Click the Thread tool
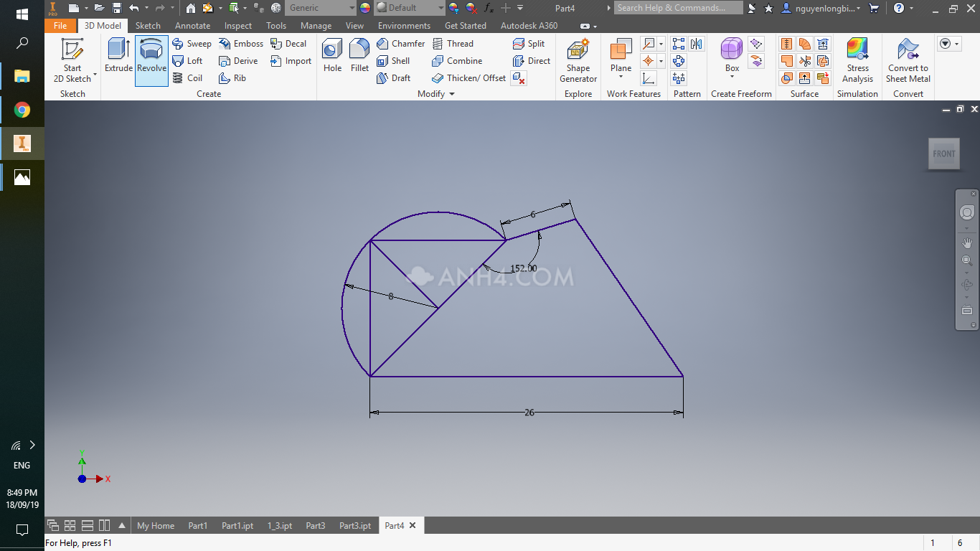Screen dimensions: 980x551 tap(453, 44)
